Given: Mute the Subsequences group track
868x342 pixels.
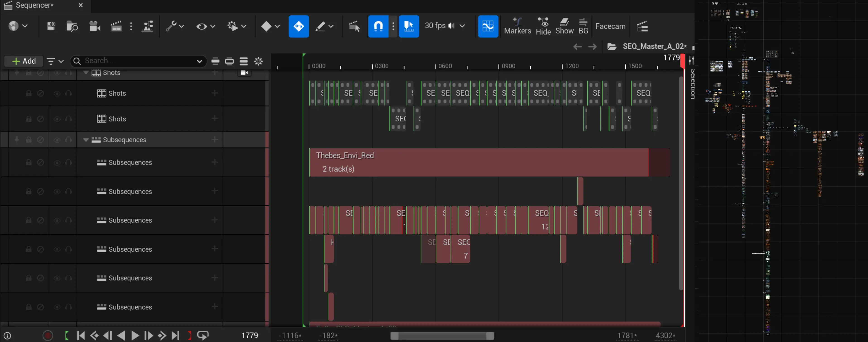Looking at the screenshot, I should [41, 140].
